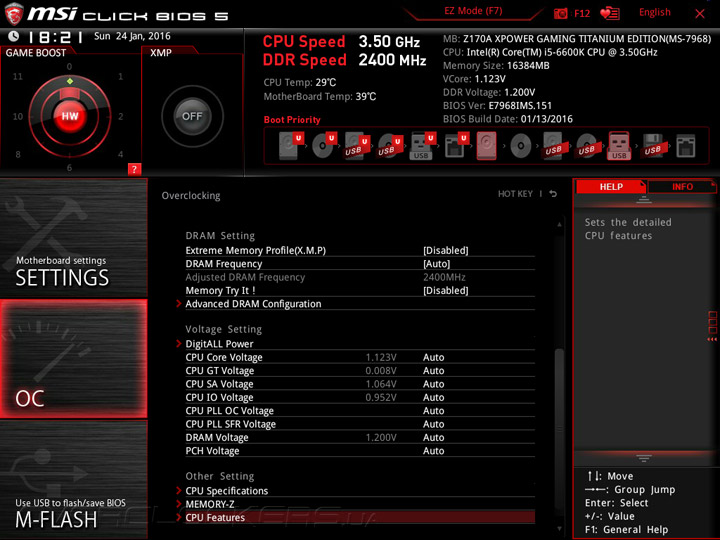This screenshot has height=540, width=720.
Task: Click the MSI dragon shield logo
Action: click(13, 13)
